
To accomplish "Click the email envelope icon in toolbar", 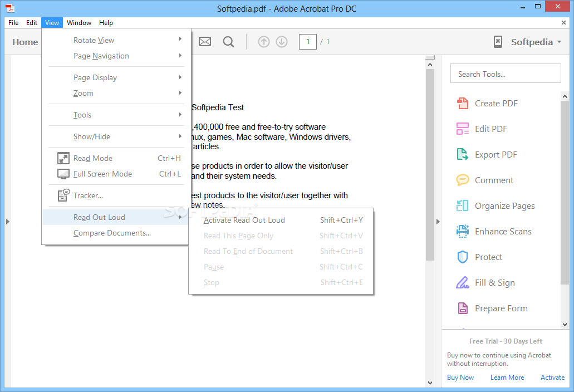I will click(205, 42).
